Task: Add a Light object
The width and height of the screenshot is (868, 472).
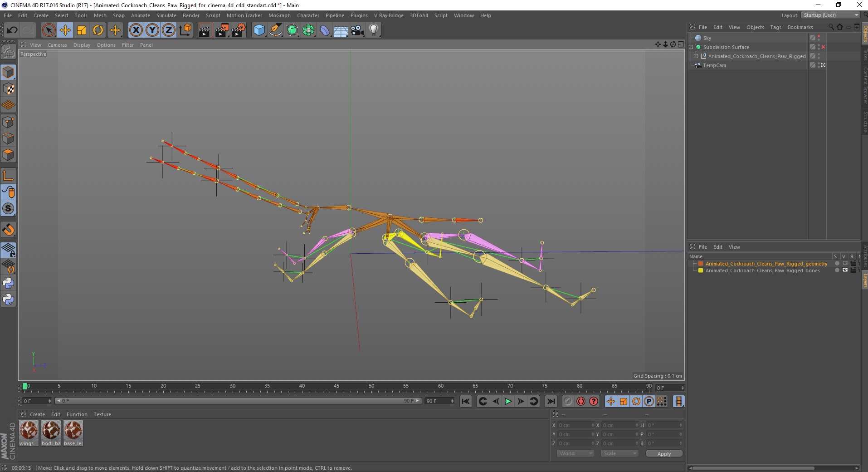Action: 374,30
